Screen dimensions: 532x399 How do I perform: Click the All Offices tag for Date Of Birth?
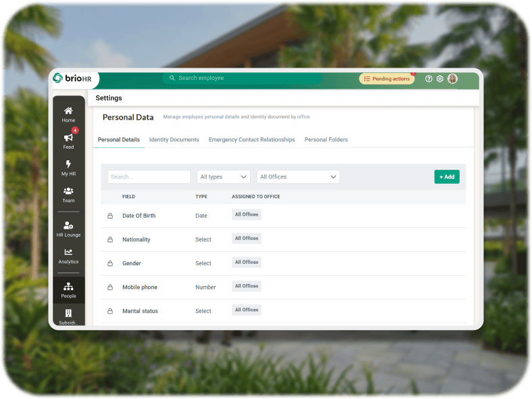(247, 214)
